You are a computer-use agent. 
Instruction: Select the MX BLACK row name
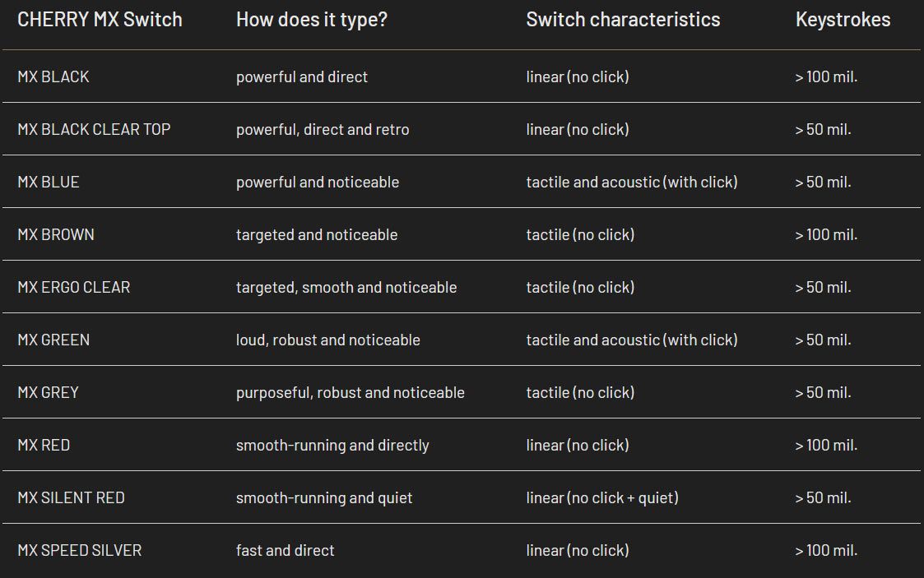click(x=53, y=76)
